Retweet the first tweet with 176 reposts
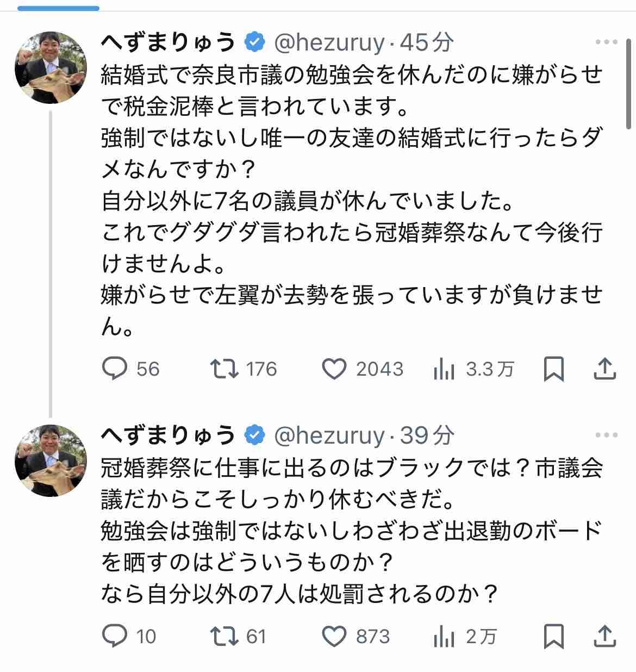This screenshot has height=672, width=636. point(225,369)
